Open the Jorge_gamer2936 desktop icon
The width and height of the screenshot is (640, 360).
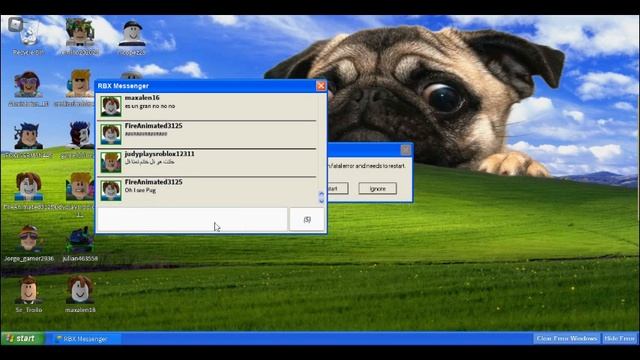[x=29, y=243]
